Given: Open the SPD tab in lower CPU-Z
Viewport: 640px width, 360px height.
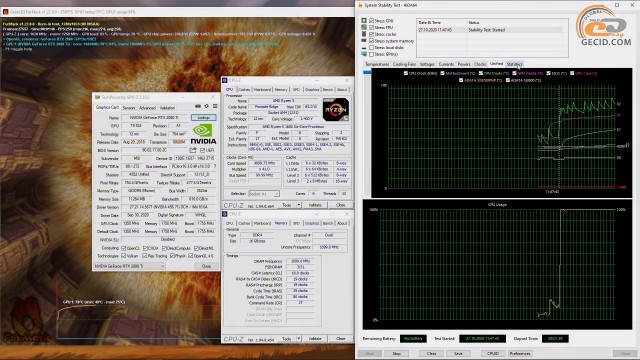Looking at the screenshot, I should tap(296, 223).
